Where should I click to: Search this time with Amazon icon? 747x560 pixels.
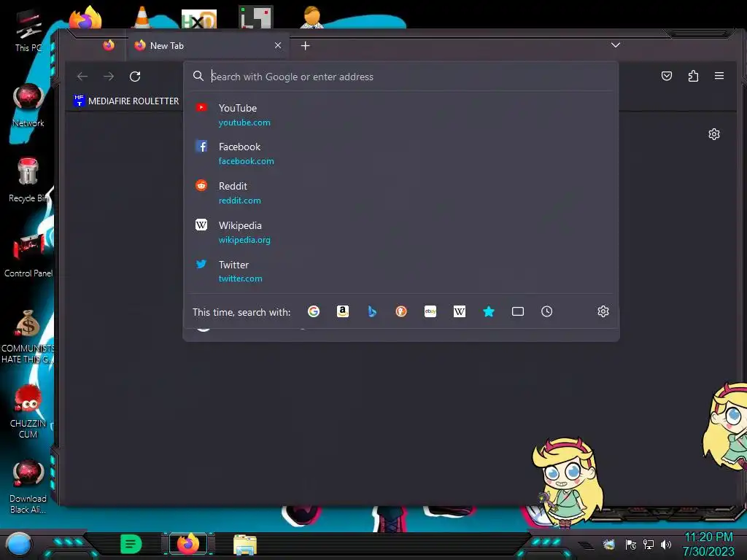(343, 311)
